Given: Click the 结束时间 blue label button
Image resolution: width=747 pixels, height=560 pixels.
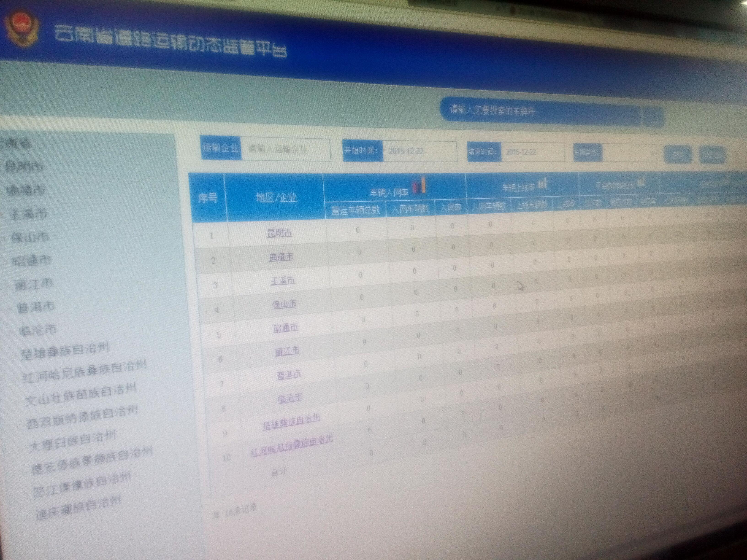Looking at the screenshot, I should click(x=484, y=152).
